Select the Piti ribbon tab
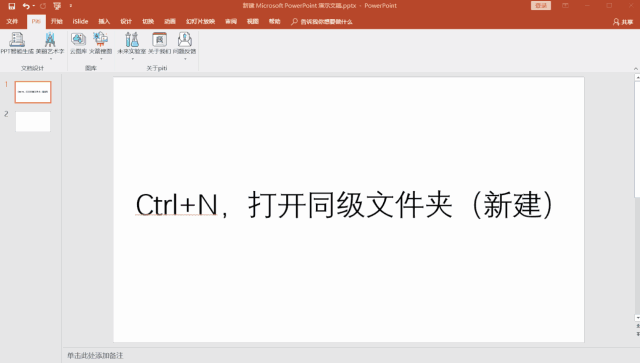 36,21
